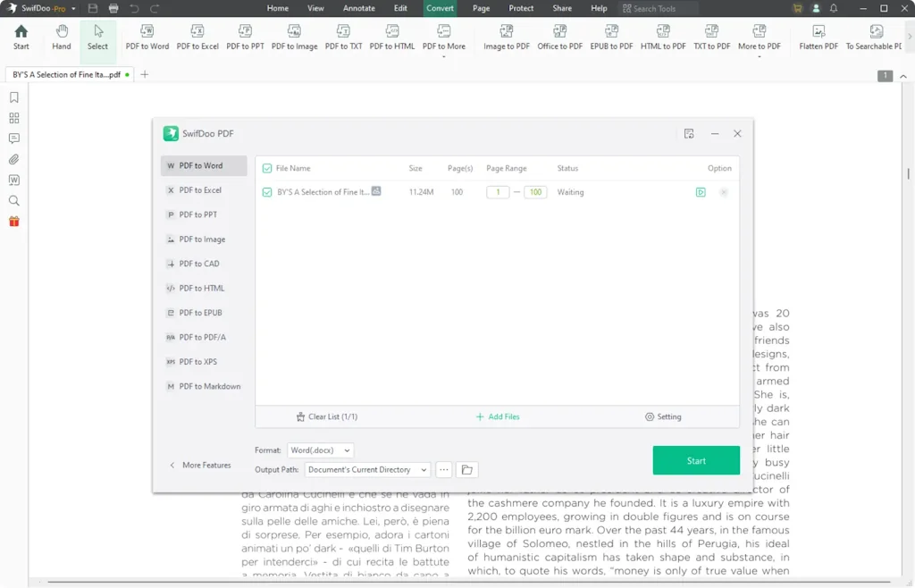The height and width of the screenshot is (588, 915).
Task: Open the Format Word(.docx) dropdown
Action: pos(320,449)
